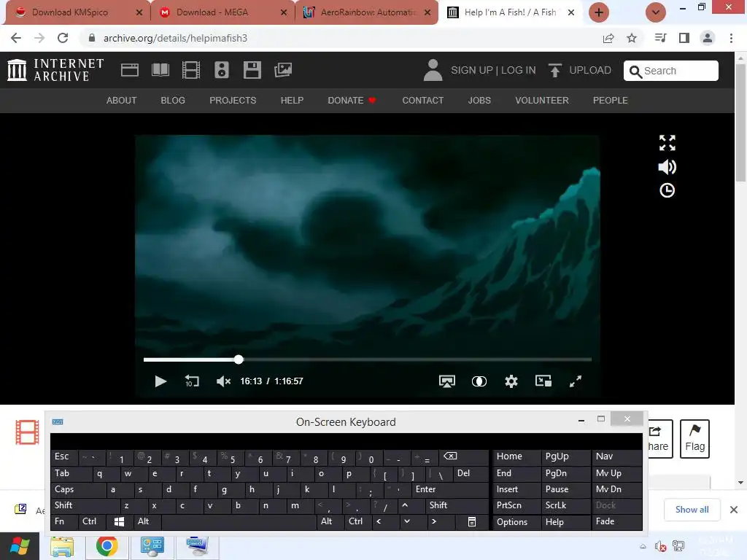
Task: Open the Images icon in header
Action: tap(283, 70)
